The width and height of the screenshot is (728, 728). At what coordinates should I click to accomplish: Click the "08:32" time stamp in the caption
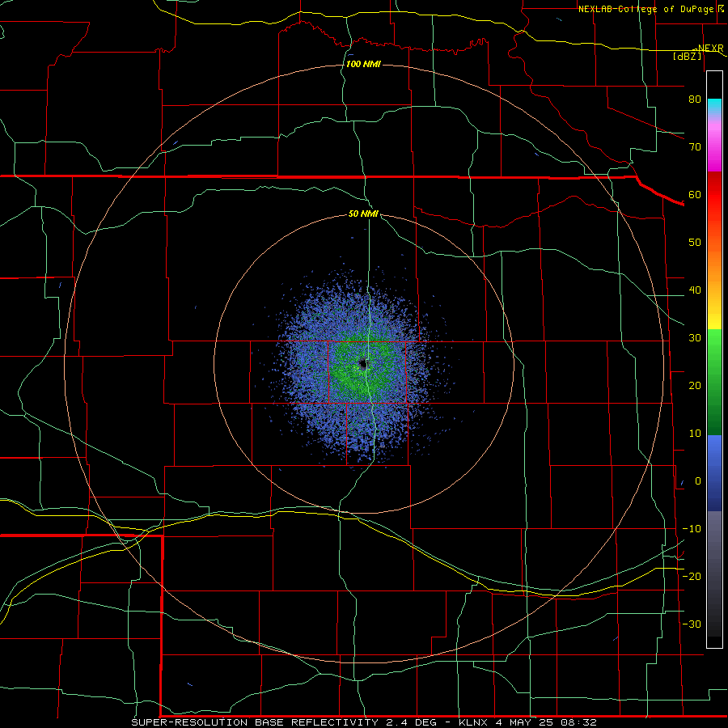[579, 722]
